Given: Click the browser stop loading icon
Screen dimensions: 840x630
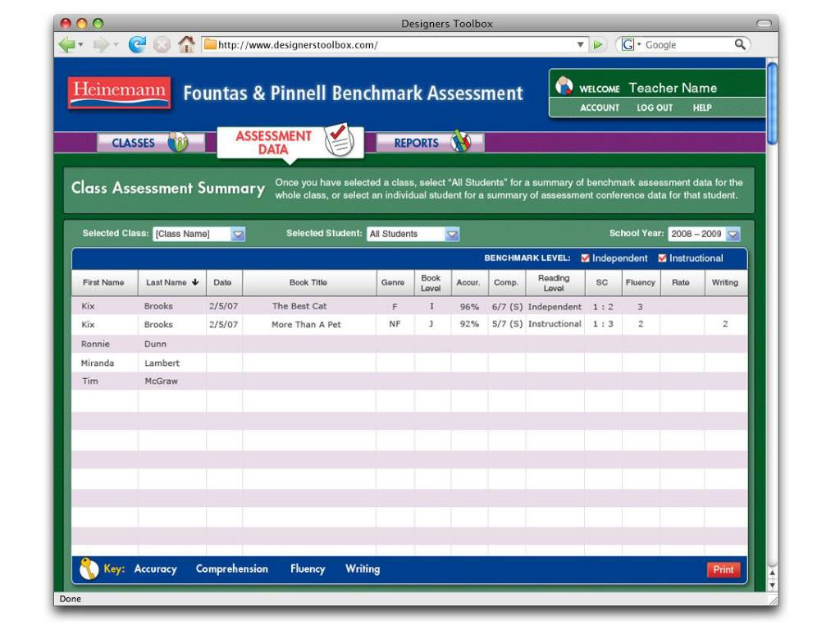Looking at the screenshot, I should pyautogui.click(x=162, y=44).
